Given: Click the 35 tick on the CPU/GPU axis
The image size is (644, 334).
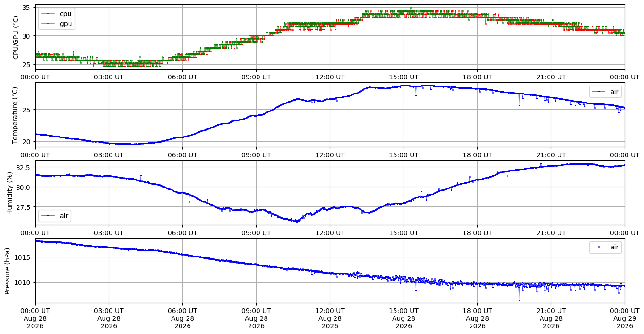Looking at the screenshot, I should tap(27, 8).
